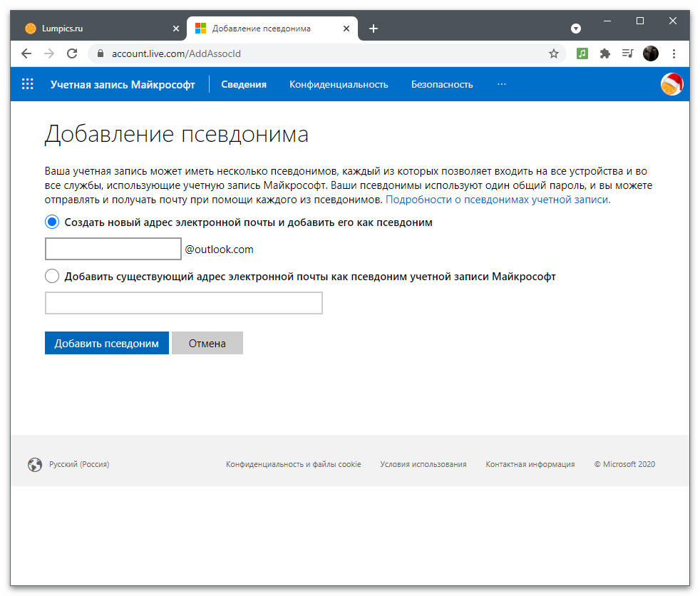The width and height of the screenshot is (700, 596).
Task: Switch to the Добавление псевдонима tab
Action: (x=272, y=29)
